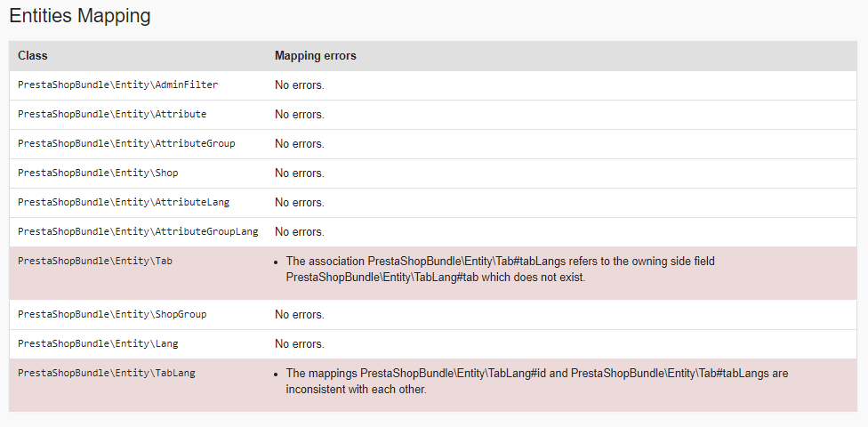Click the Entities Mapping heading
Screen dimensions: 868x427
(x=79, y=16)
